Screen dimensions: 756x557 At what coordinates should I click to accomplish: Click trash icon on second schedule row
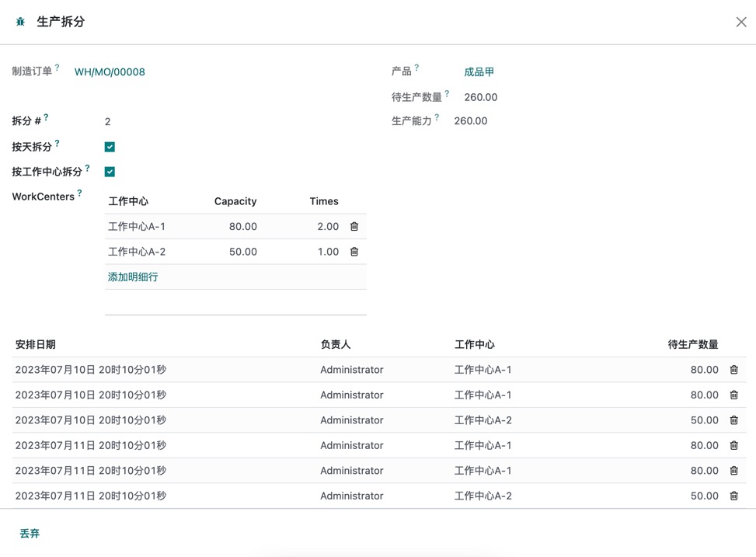pyautogui.click(x=733, y=395)
